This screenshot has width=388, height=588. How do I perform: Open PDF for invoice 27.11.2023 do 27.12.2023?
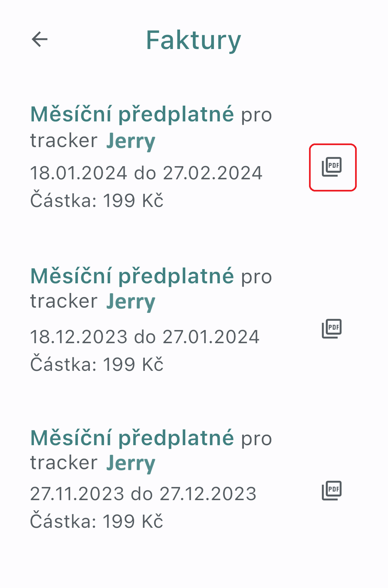(x=332, y=490)
